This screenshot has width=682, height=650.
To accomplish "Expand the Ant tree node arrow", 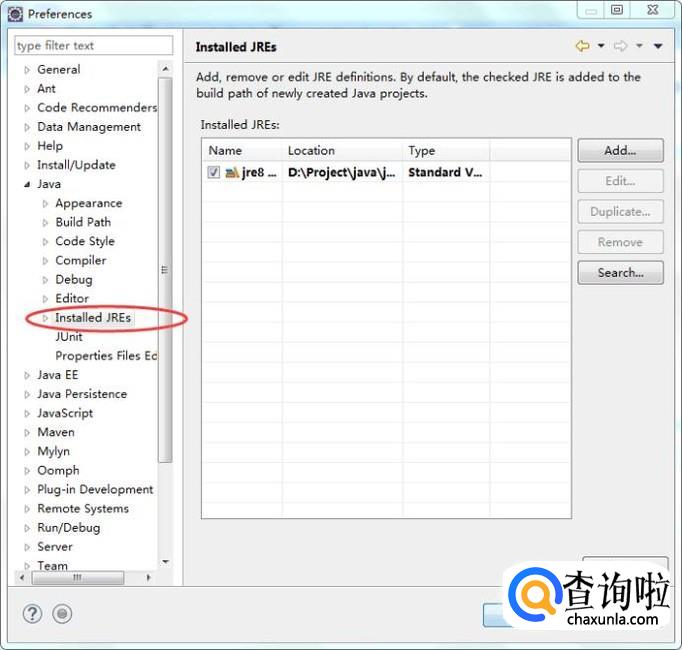I will tap(27, 89).
